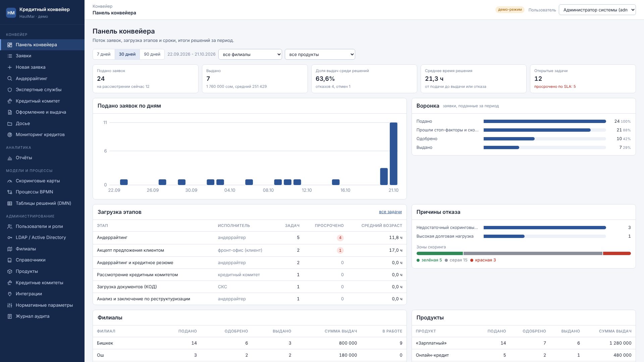Image resolution: width=644 pixels, height=362 pixels.
Task: Click the Онлайн-кредит product row
Action: point(524,355)
